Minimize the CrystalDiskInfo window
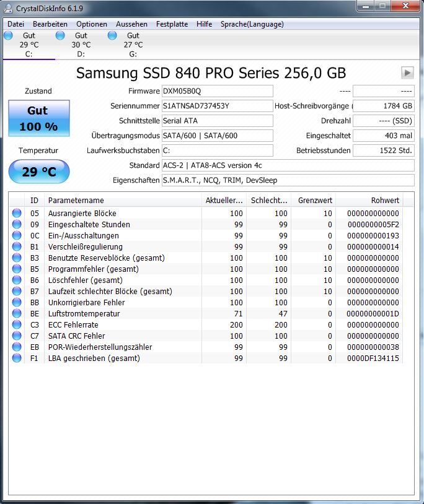Screen dimensions: 424x504 [366, 6]
